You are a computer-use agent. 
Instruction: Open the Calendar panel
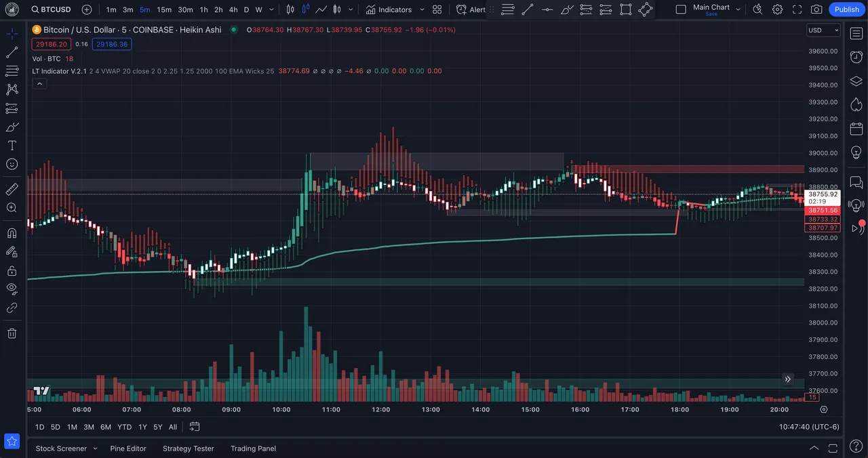click(856, 129)
